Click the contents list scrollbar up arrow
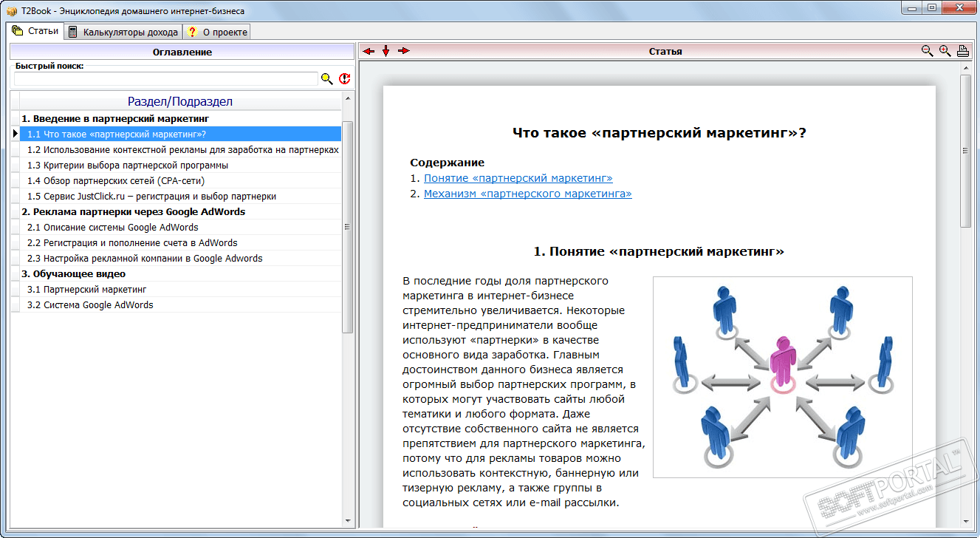The width and height of the screenshot is (980, 538). [348, 98]
